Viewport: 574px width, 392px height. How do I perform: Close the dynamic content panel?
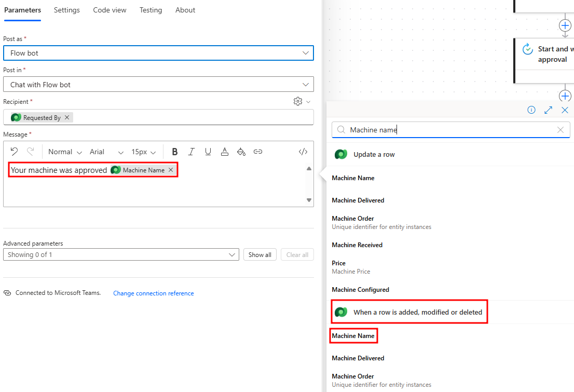click(565, 110)
